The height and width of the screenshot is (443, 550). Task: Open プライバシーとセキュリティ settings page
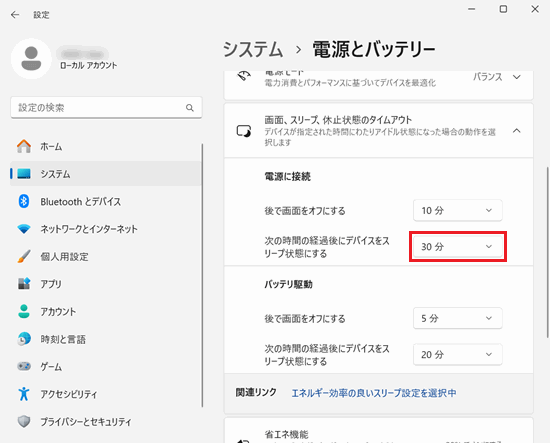[106, 421]
